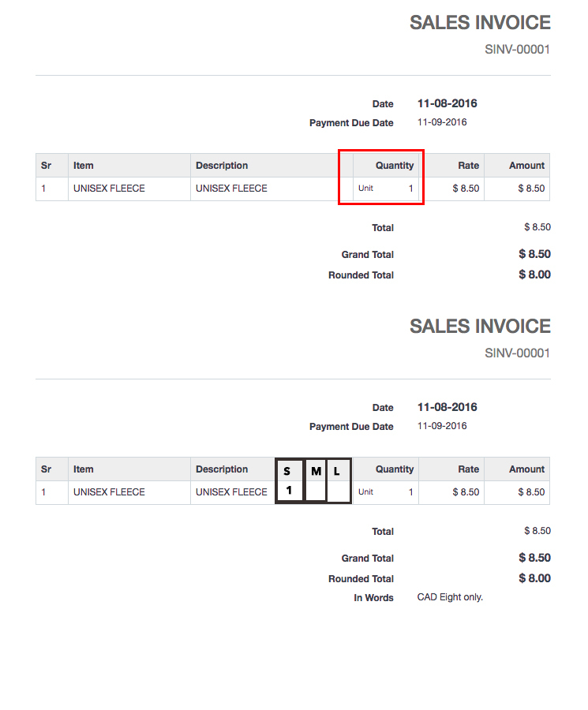
Task: Click the first invoice's SINV-00001 number
Action: tap(517, 50)
